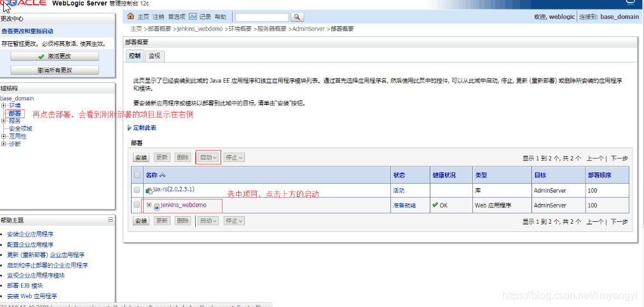Toggle the select-all checkbox in table header
This screenshot has height=307, width=644.
click(137, 175)
